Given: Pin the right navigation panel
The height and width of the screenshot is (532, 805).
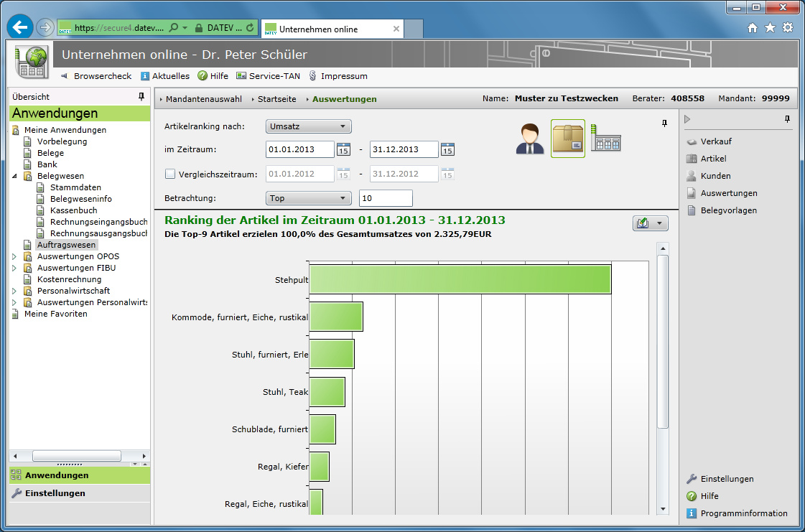Looking at the screenshot, I should [x=788, y=119].
